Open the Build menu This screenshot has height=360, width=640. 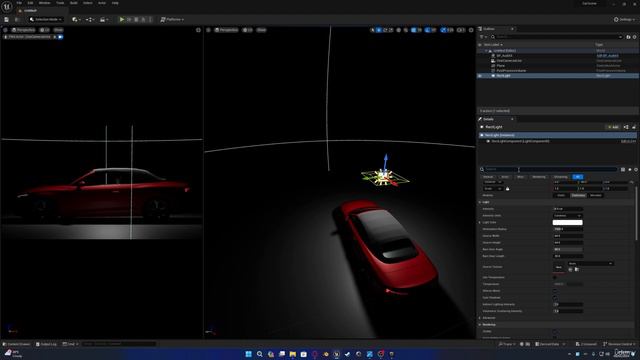(73, 3)
